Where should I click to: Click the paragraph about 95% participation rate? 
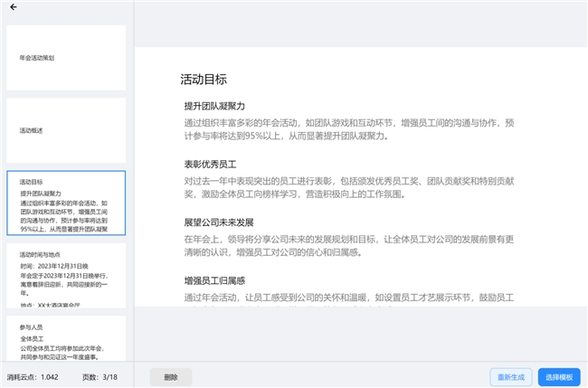[x=348, y=128]
